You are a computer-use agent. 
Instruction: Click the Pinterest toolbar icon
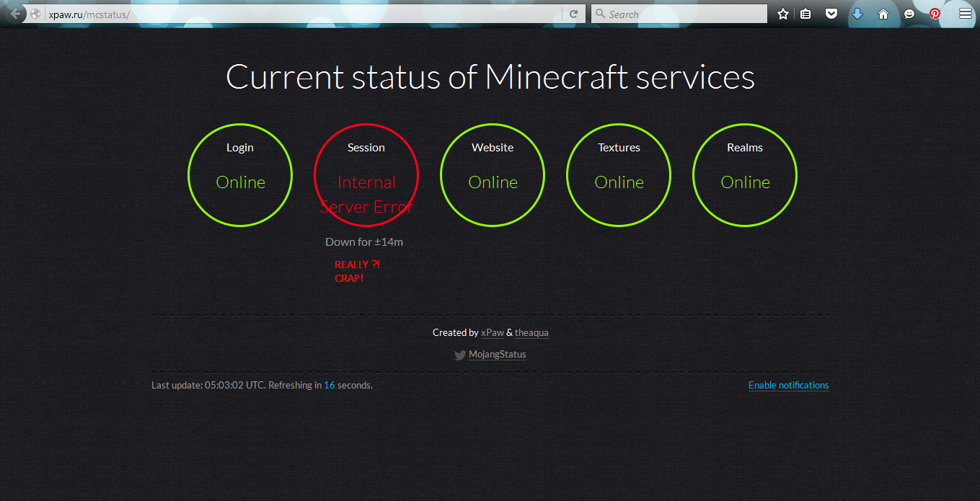935,14
